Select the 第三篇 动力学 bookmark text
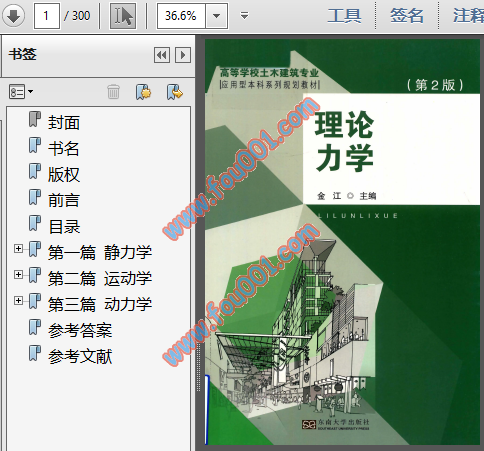 tap(100, 304)
